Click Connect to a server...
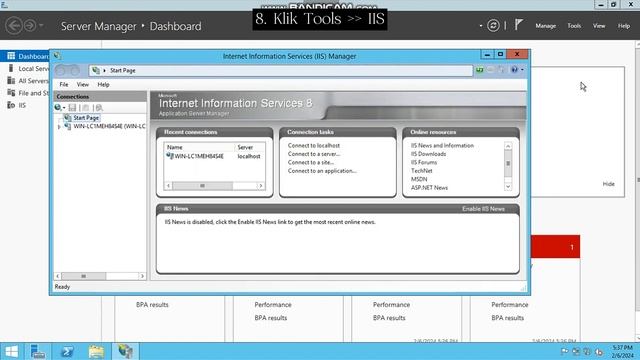This screenshot has height=360, width=640. (x=313, y=154)
